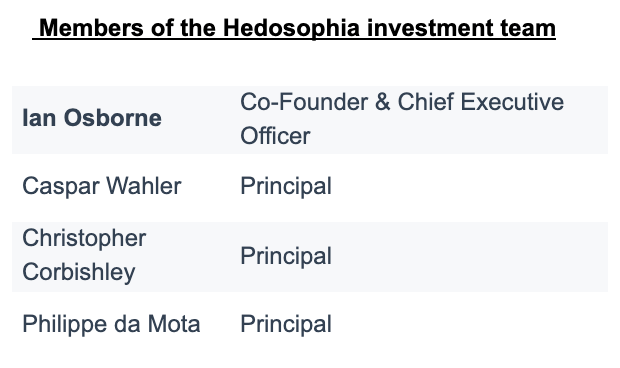620x368 pixels.
Task: Click the Principal title next to Caspar Wahler
Action: (x=286, y=186)
